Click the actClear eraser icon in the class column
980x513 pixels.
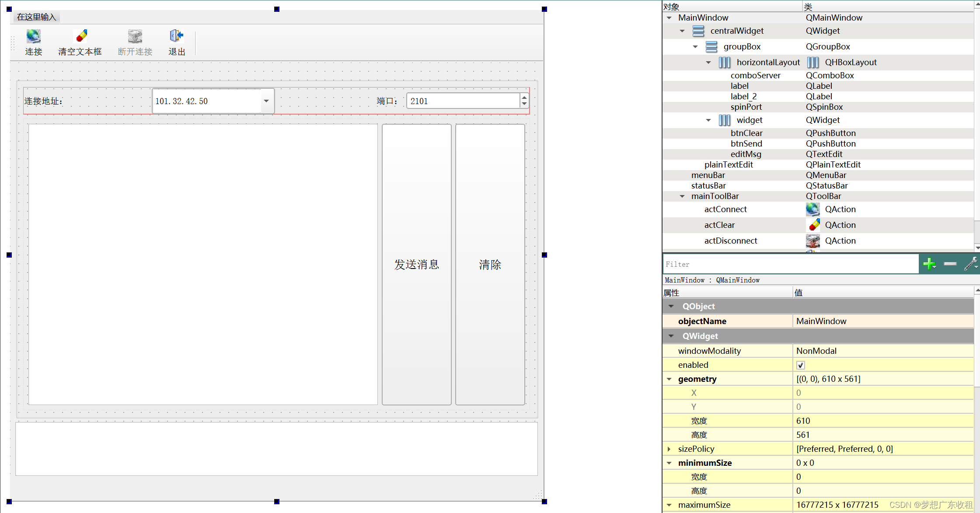[x=813, y=225]
